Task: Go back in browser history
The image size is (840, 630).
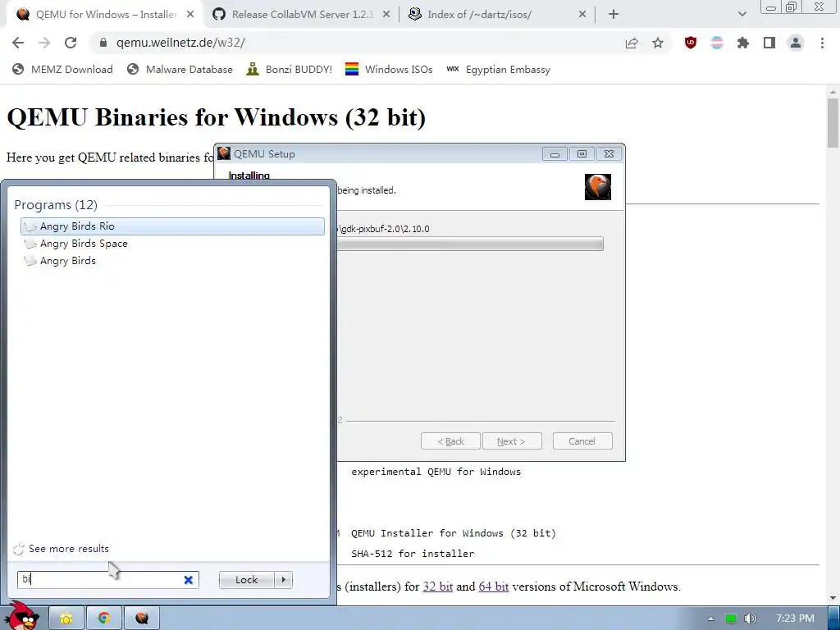Action: pos(18,43)
